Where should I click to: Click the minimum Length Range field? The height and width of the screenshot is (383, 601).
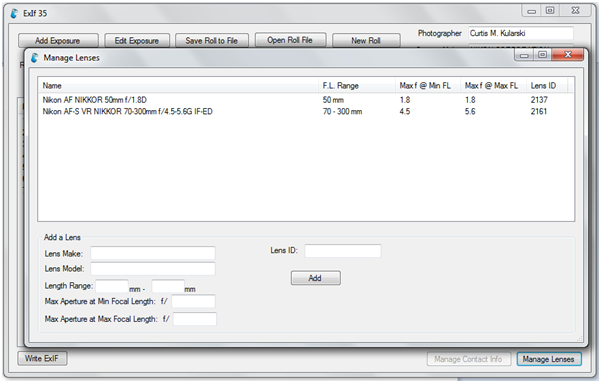pyautogui.click(x=112, y=286)
